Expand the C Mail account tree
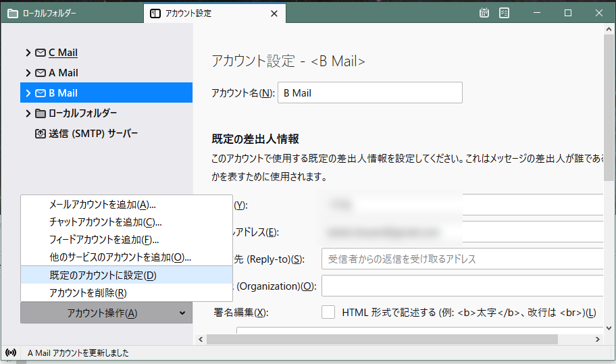616x364 pixels. click(28, 53)
